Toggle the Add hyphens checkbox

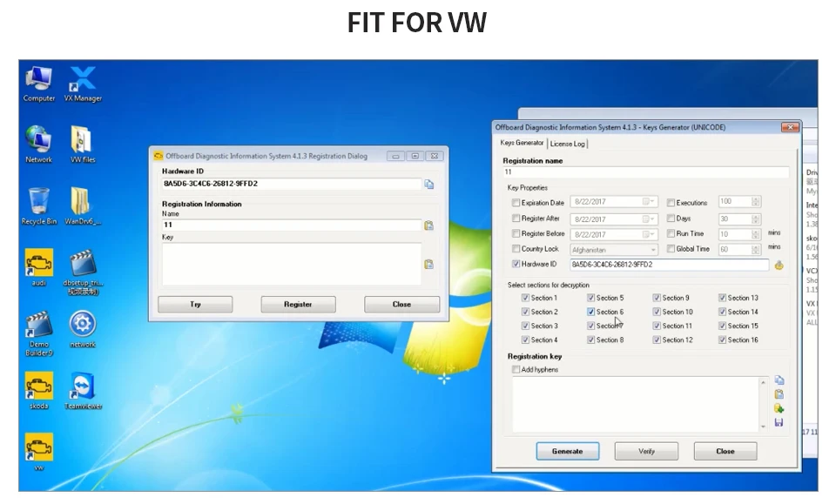[x=516, y=369]
